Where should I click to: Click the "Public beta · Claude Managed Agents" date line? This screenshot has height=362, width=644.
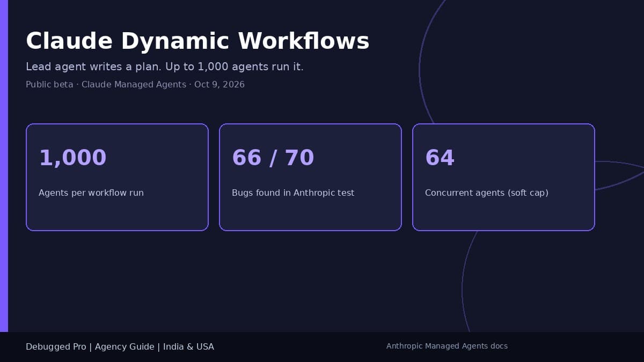[x=135, y=85]
